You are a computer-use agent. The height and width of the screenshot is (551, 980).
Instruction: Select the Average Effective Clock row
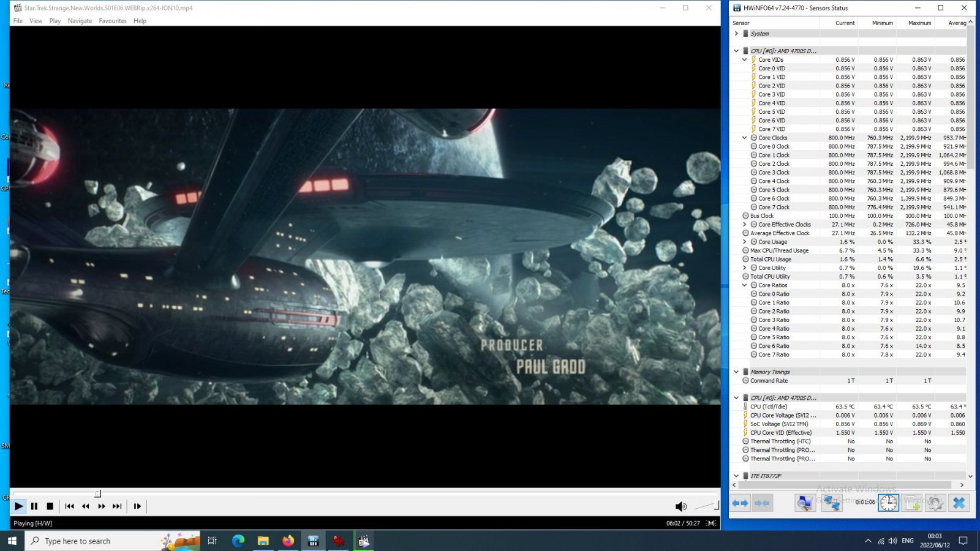(x=848, y=233)
